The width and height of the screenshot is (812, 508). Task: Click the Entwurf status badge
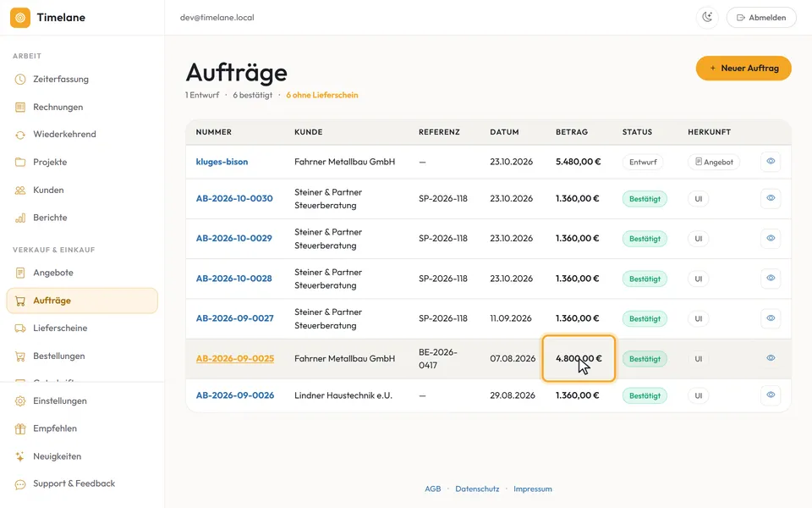point(643,162)
